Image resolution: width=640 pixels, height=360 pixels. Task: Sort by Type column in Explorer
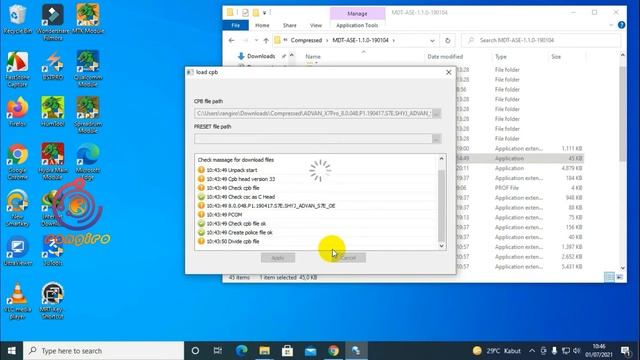[x=501, y=57]
